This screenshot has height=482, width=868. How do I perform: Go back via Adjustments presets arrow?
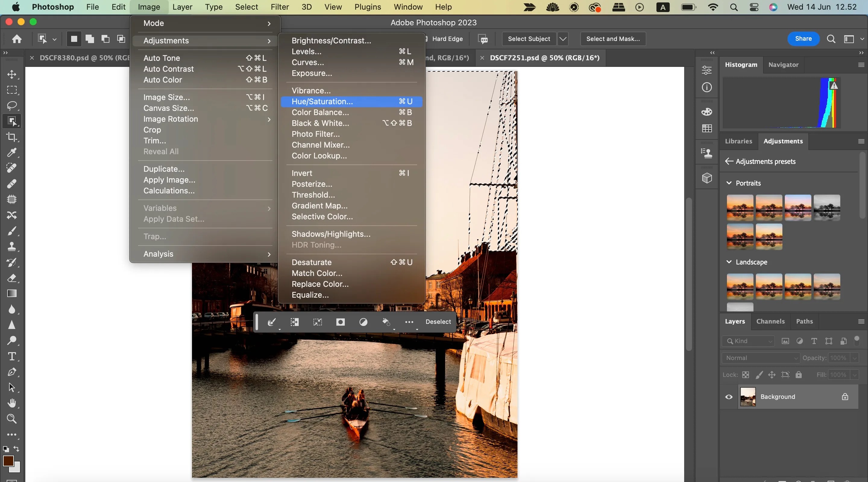pos(729,161)
